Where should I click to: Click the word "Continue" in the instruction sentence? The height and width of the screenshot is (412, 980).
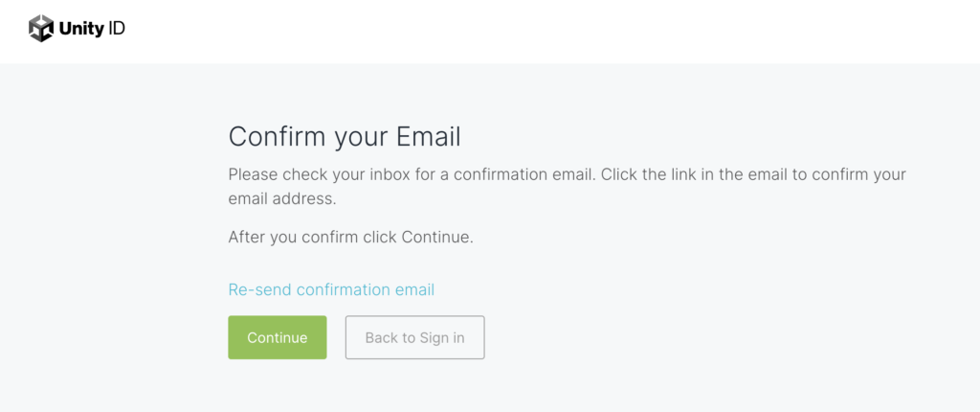[436, 237]
